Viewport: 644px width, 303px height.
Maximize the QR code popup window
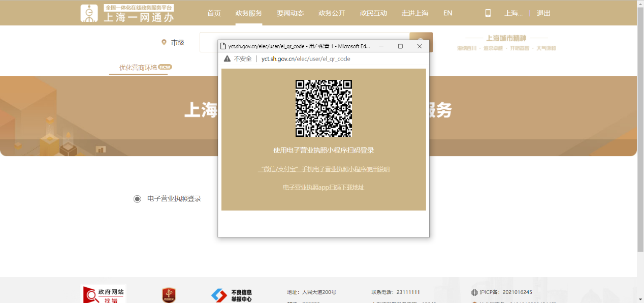click(400, 46)
